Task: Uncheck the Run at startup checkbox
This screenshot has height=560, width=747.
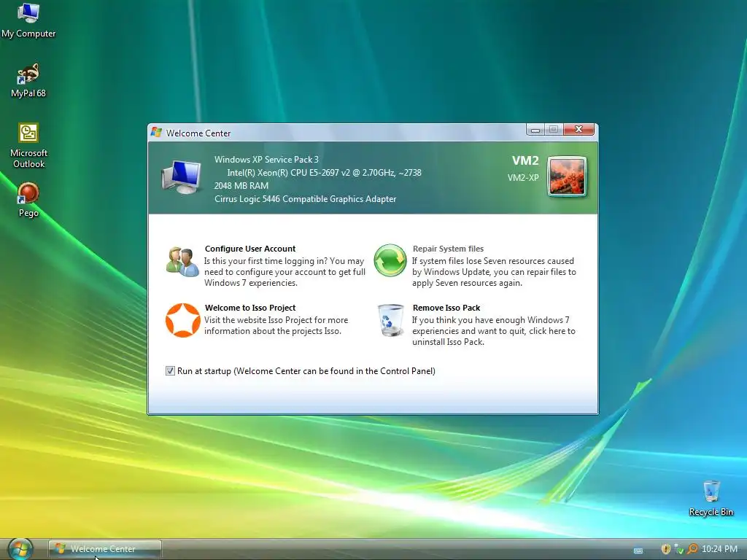Action: tap(170, 370)
